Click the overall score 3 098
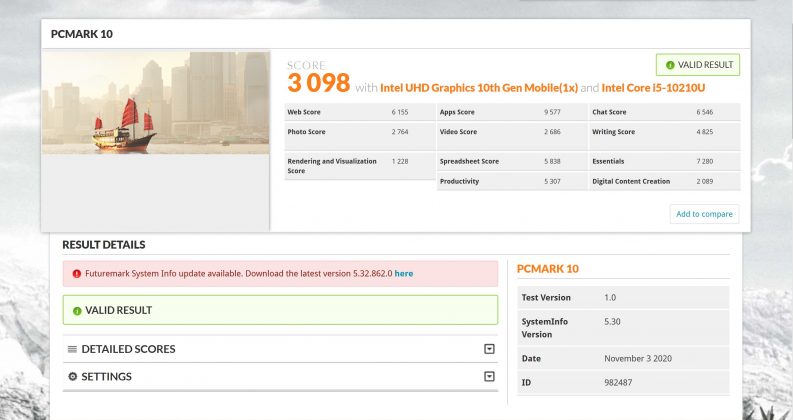793x420 pixels. coord(319,83)
